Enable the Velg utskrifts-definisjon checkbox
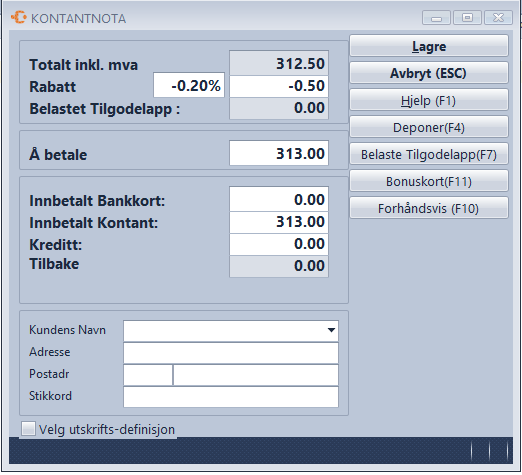Image resolution: width=522 pixels, height=475 pixels. pyautogui.click(x=28, y=428)
